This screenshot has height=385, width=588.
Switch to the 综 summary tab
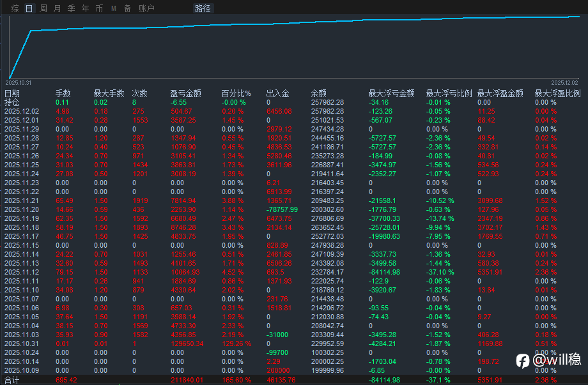15,8
